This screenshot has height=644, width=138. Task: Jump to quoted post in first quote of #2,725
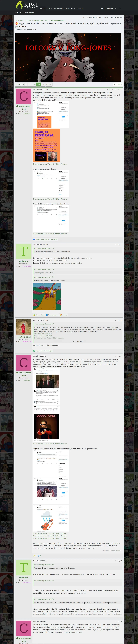pyautogui.click(x=53, y=564)
